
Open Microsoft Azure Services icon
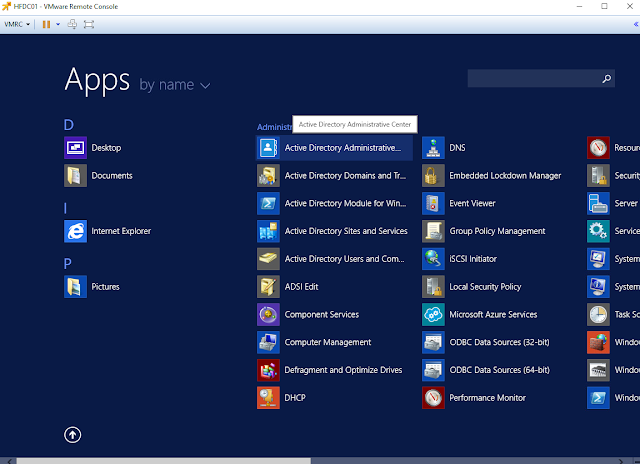pos(433,314)
